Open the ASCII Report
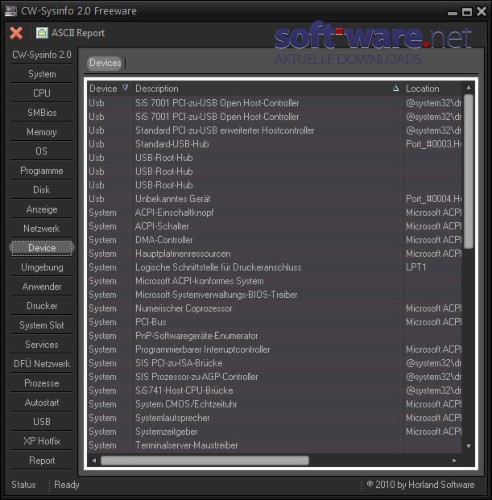 [x=70, y=33]
